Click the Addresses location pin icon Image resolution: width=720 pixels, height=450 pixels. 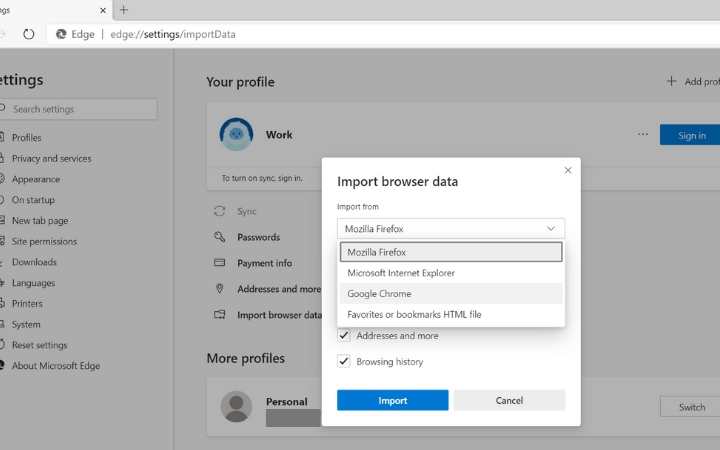(x=219, y=289)
